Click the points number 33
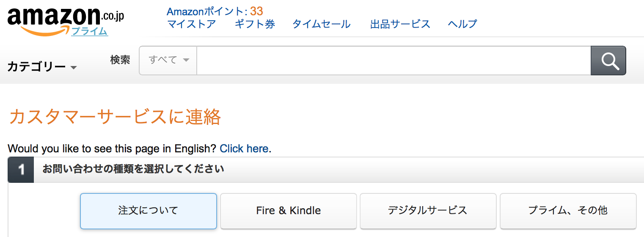The height and width of the screenshot is (237, 644). click(256, 11)
